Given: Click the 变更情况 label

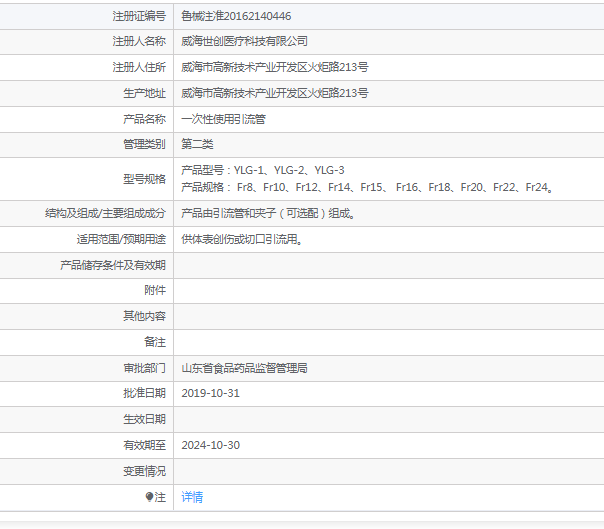Looking at the screenshot, I should tap(144, 471).
